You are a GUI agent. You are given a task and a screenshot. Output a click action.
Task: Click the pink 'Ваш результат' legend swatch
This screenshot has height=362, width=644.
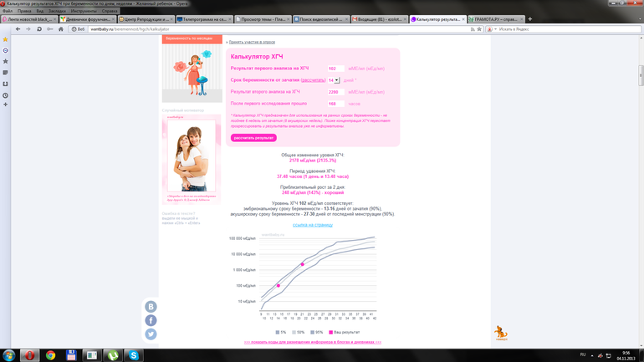(330, 333)
